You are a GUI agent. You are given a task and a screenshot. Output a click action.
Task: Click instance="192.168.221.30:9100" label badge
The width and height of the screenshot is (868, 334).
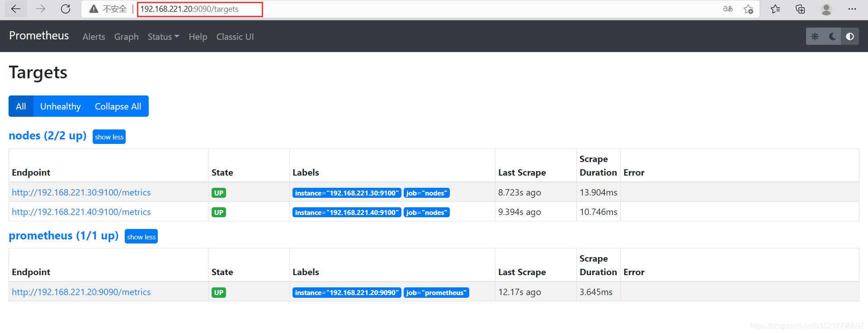click(x=347, y=193)
